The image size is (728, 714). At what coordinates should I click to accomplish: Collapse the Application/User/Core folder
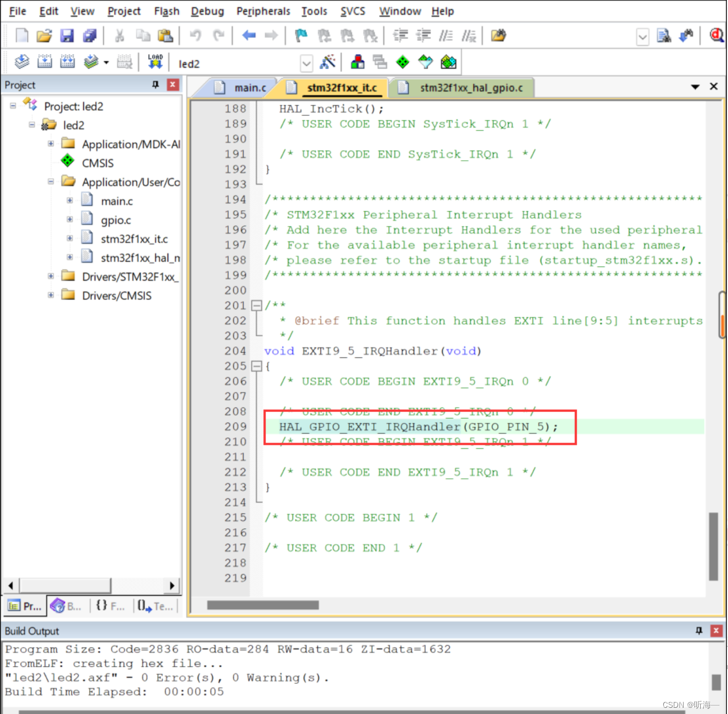pos(51,182)
